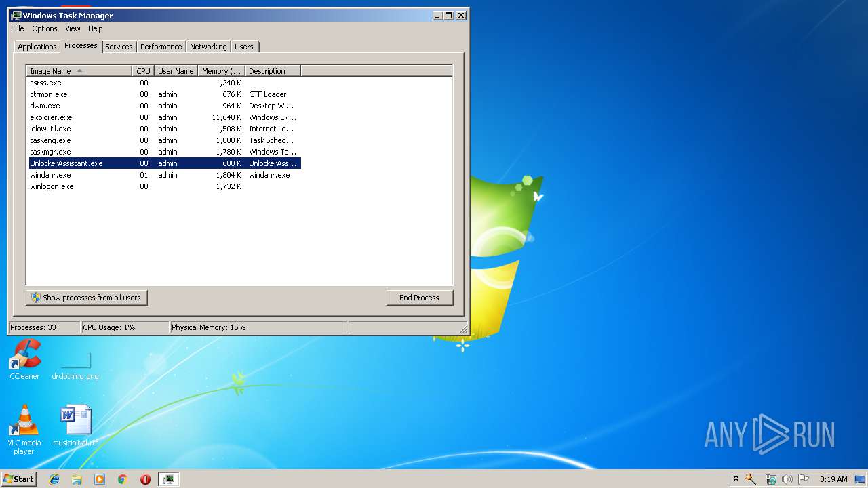Open the network tray icon
868x488 pixels.
coord(770,479)
